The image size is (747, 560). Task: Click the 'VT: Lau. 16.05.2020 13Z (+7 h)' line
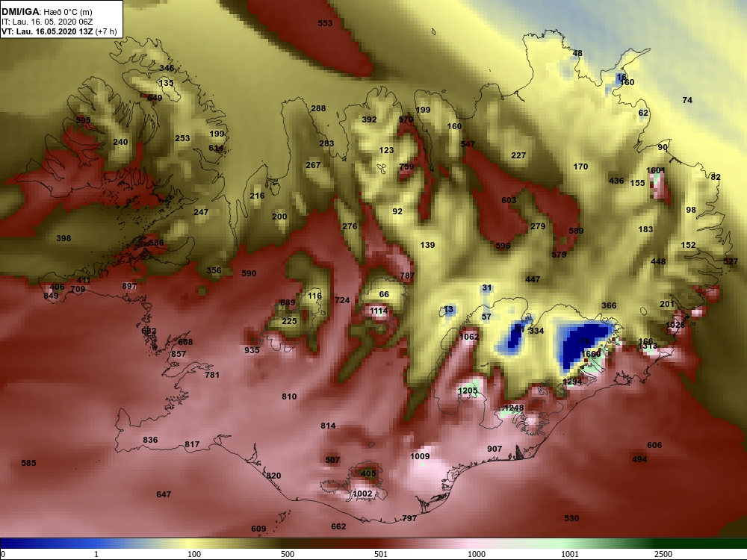coord(58,31)
